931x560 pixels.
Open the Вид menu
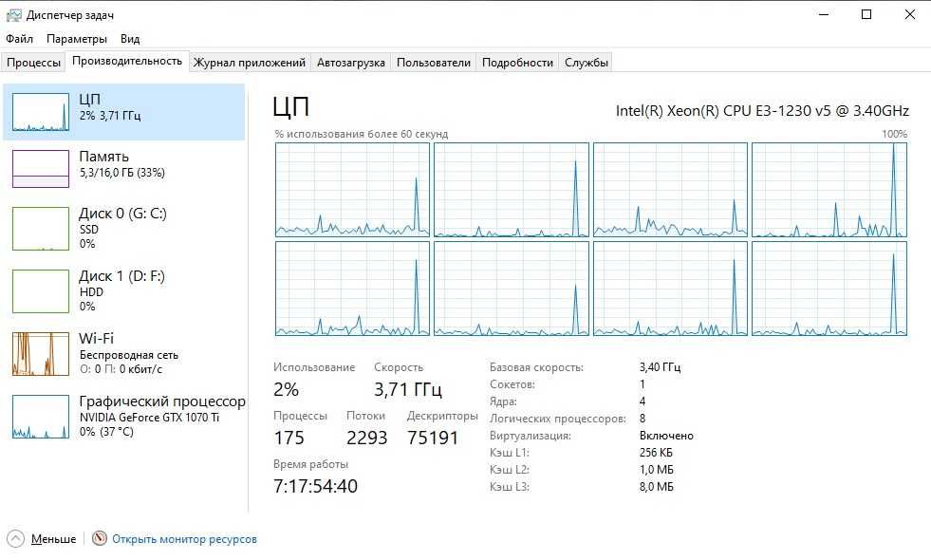pyautogui.click(x=130, y=39)
